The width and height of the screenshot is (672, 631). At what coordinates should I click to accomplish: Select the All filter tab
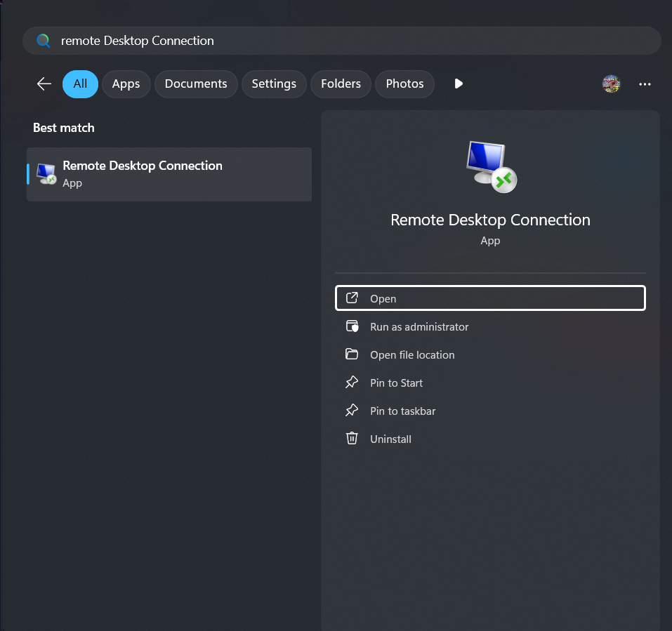pos(80,84)
